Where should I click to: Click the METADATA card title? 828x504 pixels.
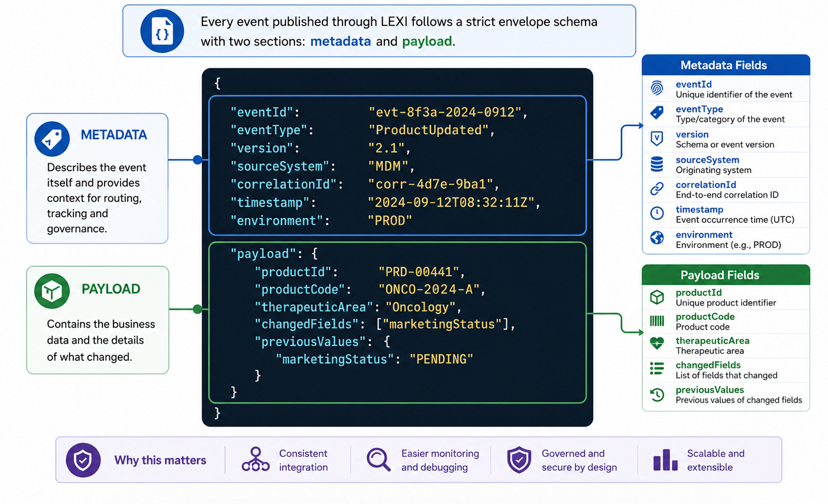tap(114, 135)
